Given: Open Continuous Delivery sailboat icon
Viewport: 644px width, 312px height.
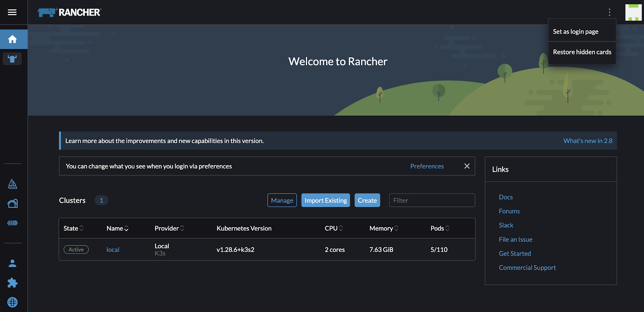Looking at the screenshot, I should pos(12,184).
